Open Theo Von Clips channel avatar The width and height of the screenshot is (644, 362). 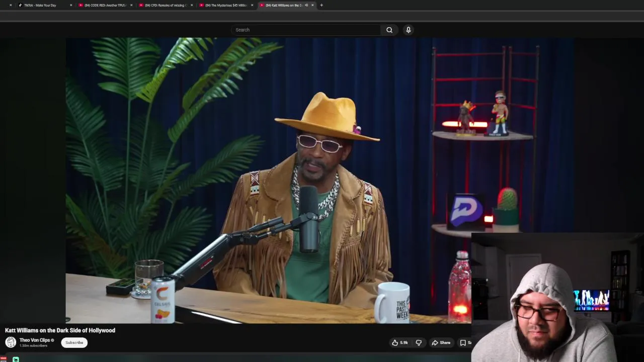[11, 342]
